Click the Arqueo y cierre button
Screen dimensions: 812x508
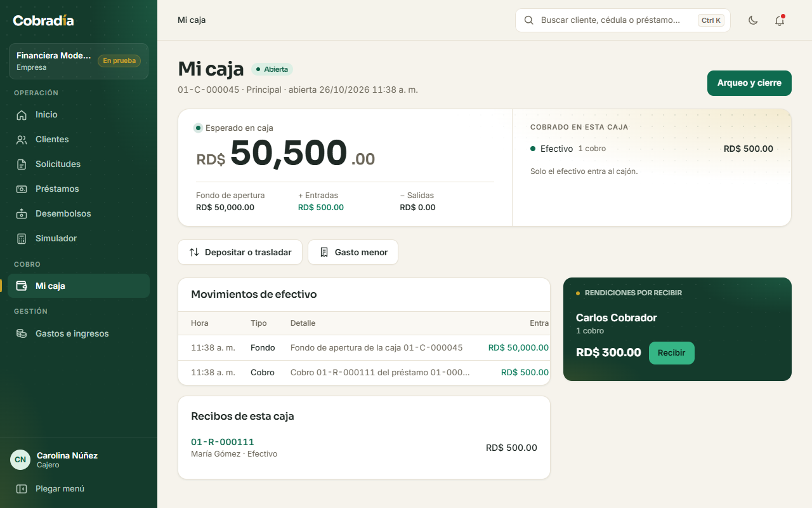pos(749,83)
